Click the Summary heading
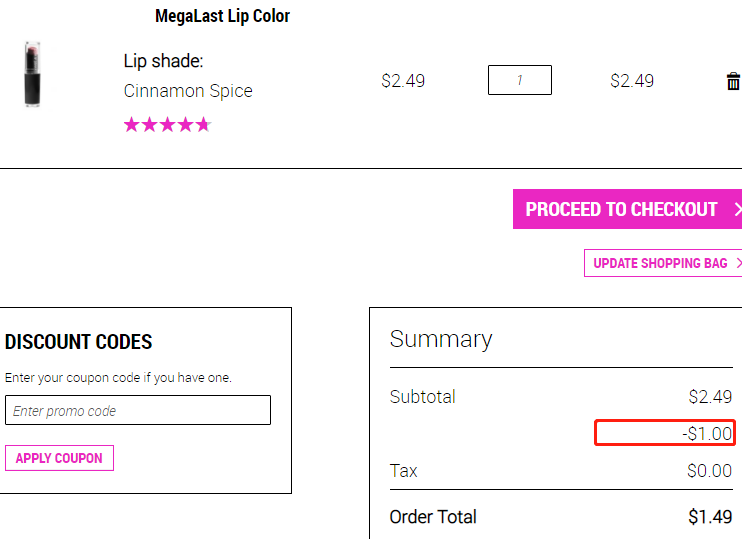Image resolution: width=742 pixels, height=539 pixels. (x=441, y=339)
